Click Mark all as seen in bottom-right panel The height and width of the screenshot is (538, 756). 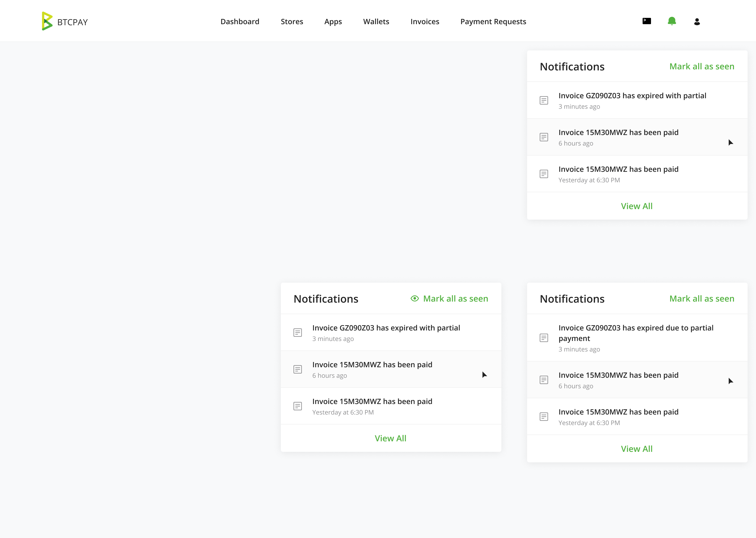702,298
